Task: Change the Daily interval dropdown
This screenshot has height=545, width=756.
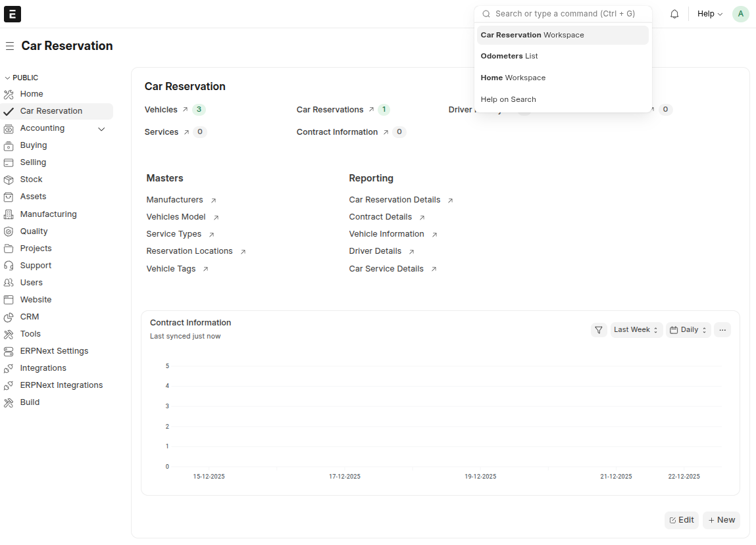Action: tap(688, 330)
